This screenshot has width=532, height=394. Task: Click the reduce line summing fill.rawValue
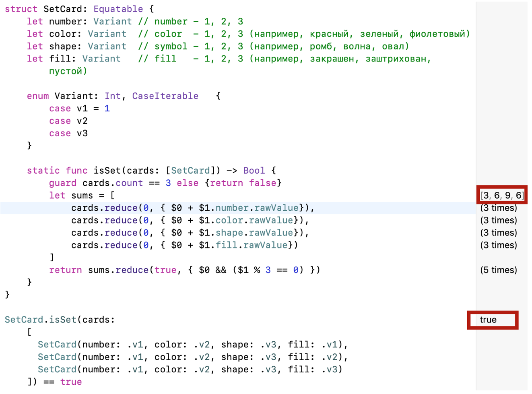185,245
